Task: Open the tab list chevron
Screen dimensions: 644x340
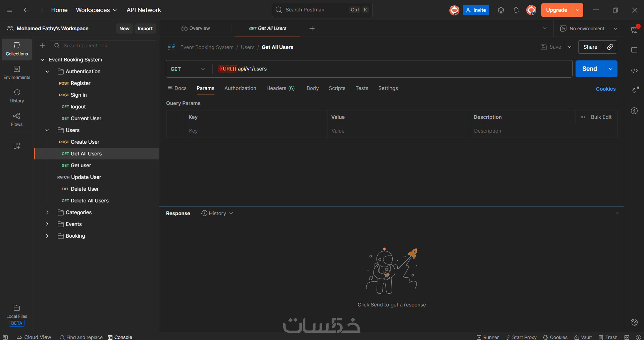Action: click(x=545, y=29)
